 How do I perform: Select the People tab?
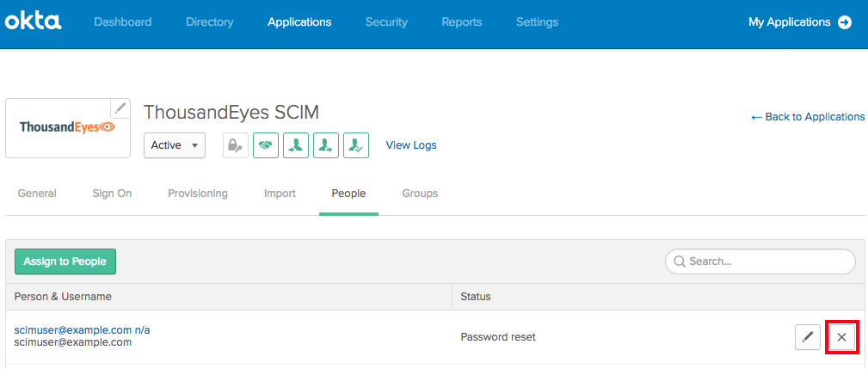pyautogui.click(x=348, y=194)
